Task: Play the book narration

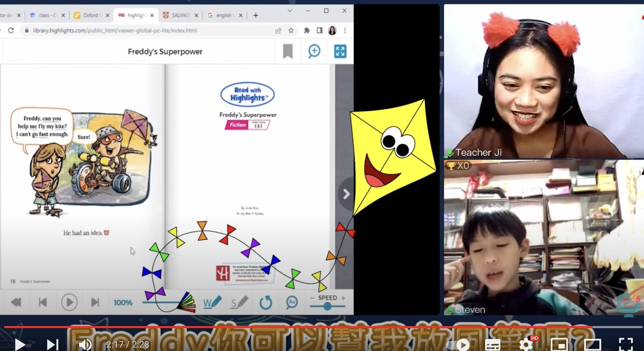Action: pos(69,302)
